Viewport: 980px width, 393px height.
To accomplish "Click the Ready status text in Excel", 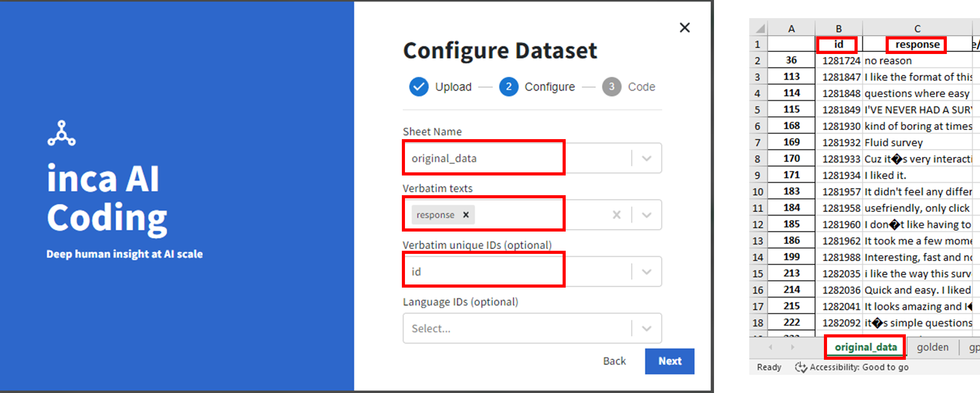I will pyautogui.click(x=769, y=368).
